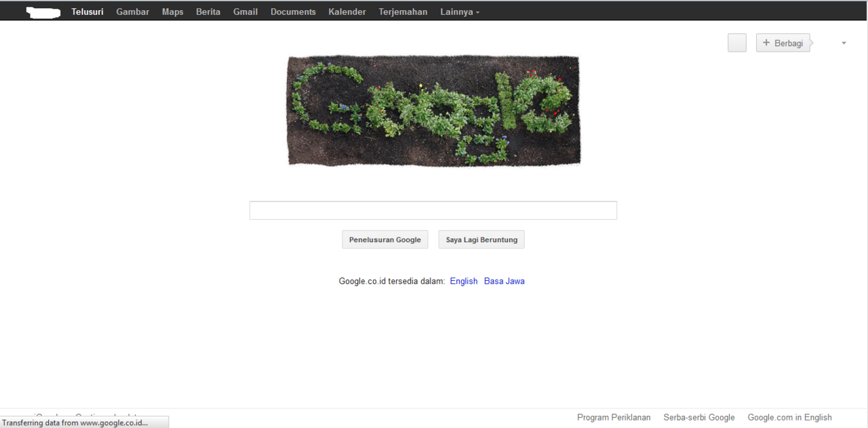Click Saya Lagi Beruntung button
The image size is (868, 428).
tap(481, 239)
